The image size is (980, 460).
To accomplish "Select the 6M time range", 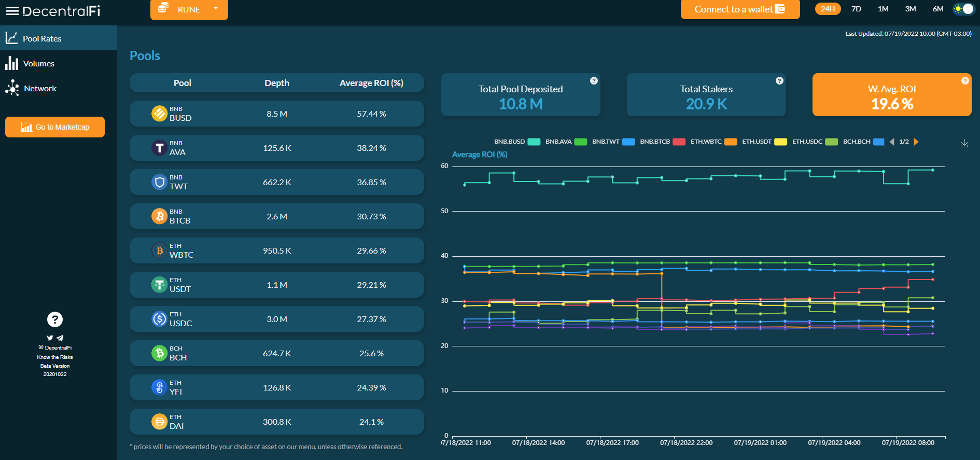I will tap(938, 9).
